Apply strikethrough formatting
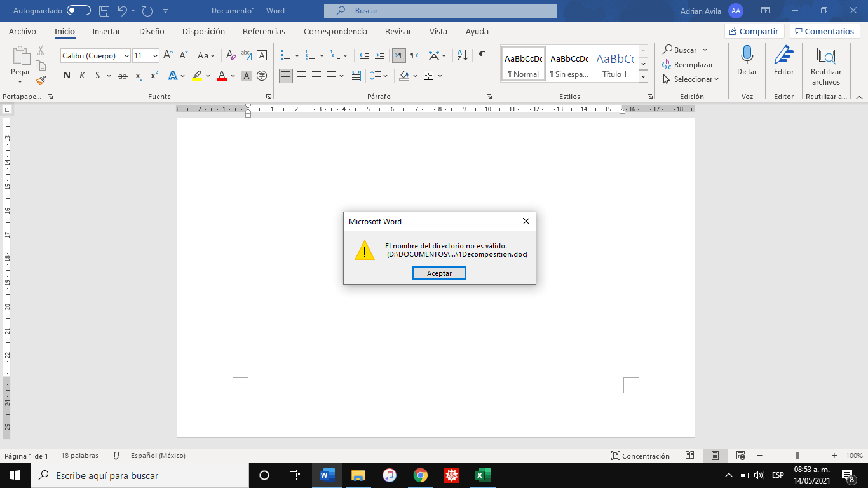868x488 pixels. (123, 76)
